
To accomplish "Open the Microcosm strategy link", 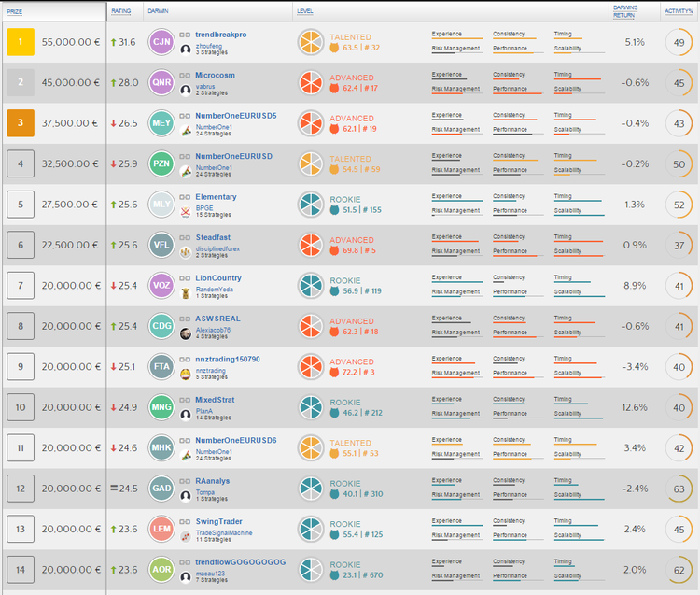I will (x=216, y=75).
